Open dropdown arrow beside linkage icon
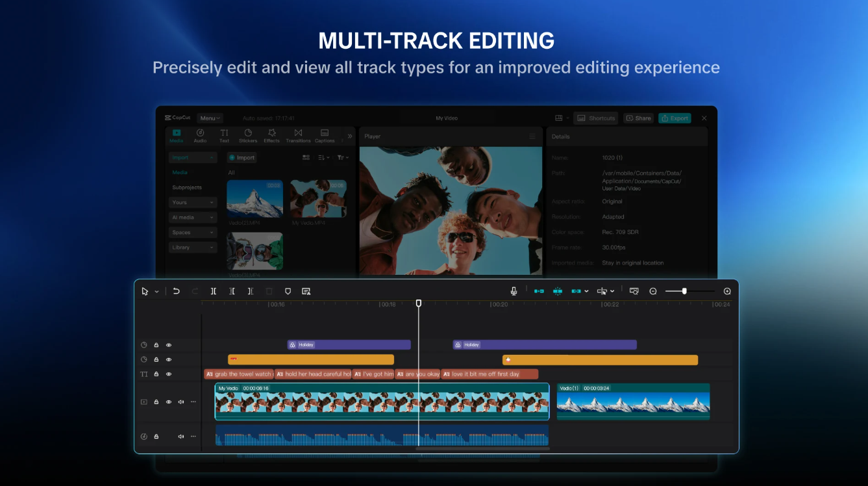The image size is (868, 486). coord(587,291)
